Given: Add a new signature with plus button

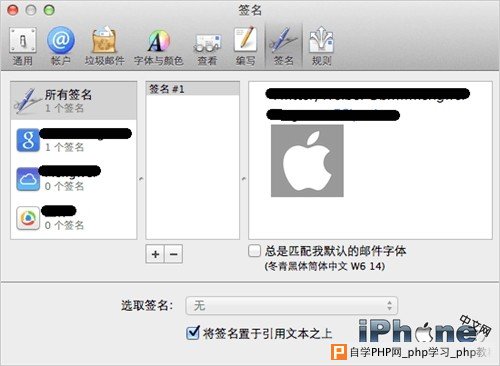Looking at the screenshot, I should pos(155,254).
